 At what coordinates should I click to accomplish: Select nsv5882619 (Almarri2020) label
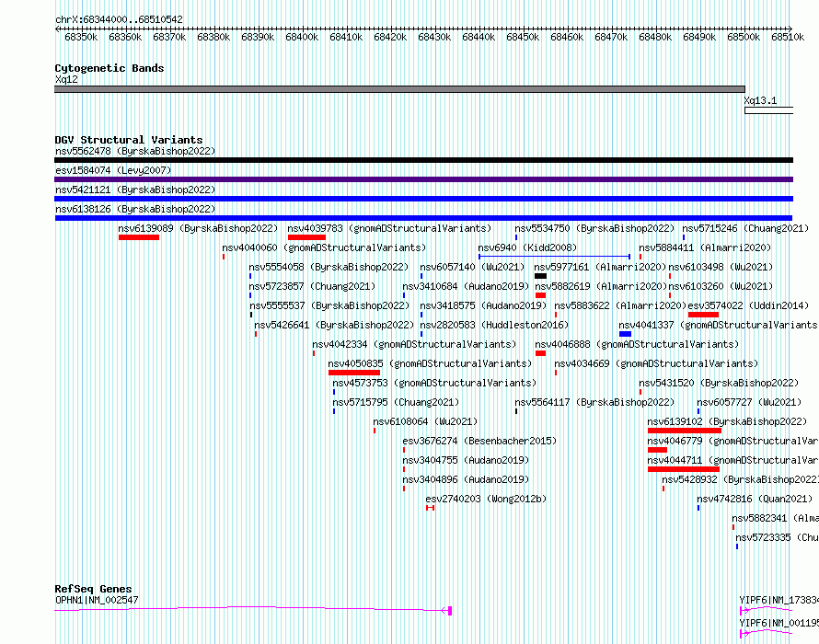(x=601, y=287)
